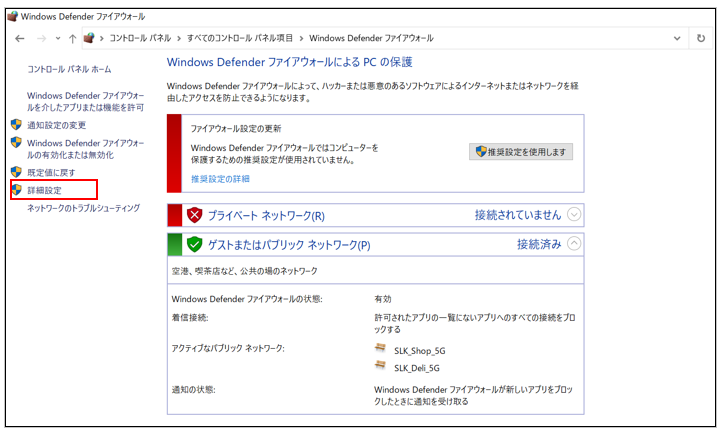The image size is (722, 435).
Task: Click shield icon beside 通知設定の変更
Action: click(x=16, y=125)
